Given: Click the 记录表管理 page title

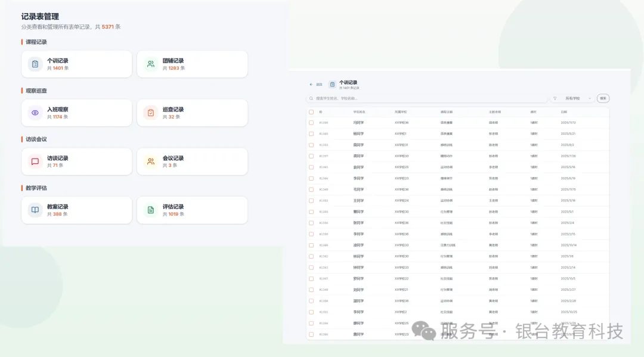Looking at the screenshot, I should 40,17.
